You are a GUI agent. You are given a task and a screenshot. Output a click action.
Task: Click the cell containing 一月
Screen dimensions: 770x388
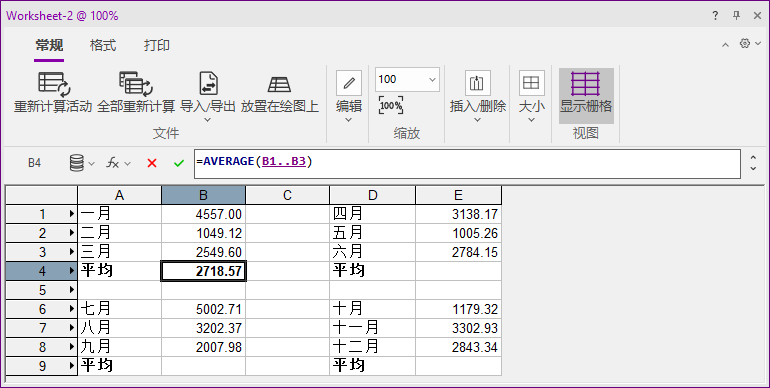[x=119, y=214]
